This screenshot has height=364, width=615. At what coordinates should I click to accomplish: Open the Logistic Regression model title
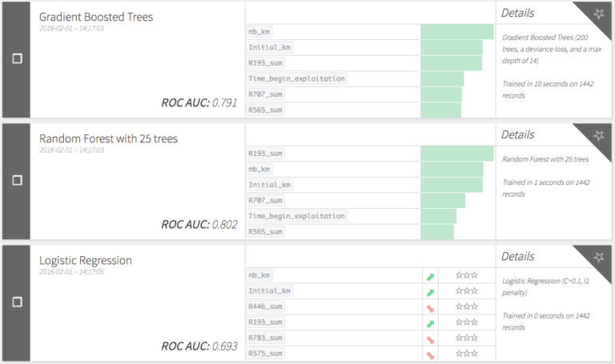pyautogui.click(x=86, y=261)
